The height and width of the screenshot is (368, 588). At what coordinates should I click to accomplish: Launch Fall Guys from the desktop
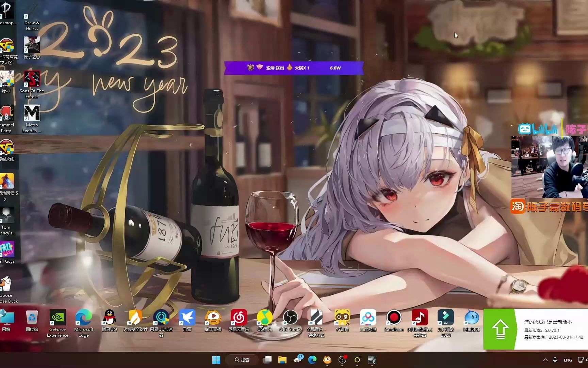click(7, 252)
